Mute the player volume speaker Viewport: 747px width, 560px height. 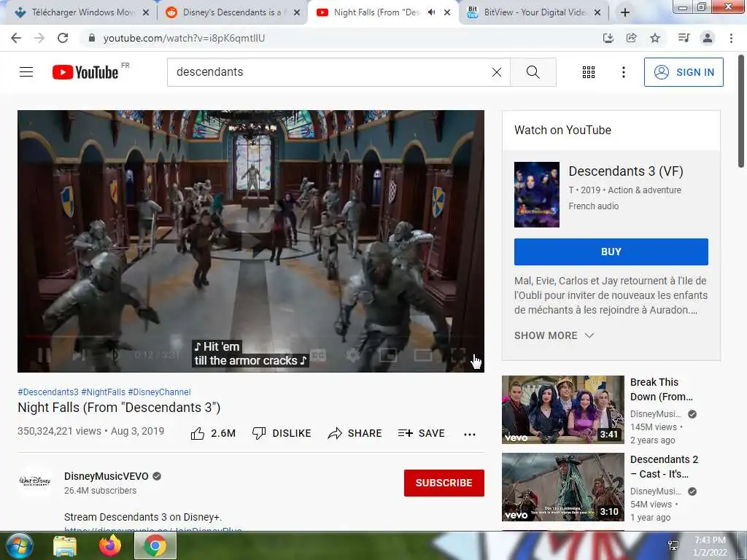pyautogui.click(x=113, y=355)
